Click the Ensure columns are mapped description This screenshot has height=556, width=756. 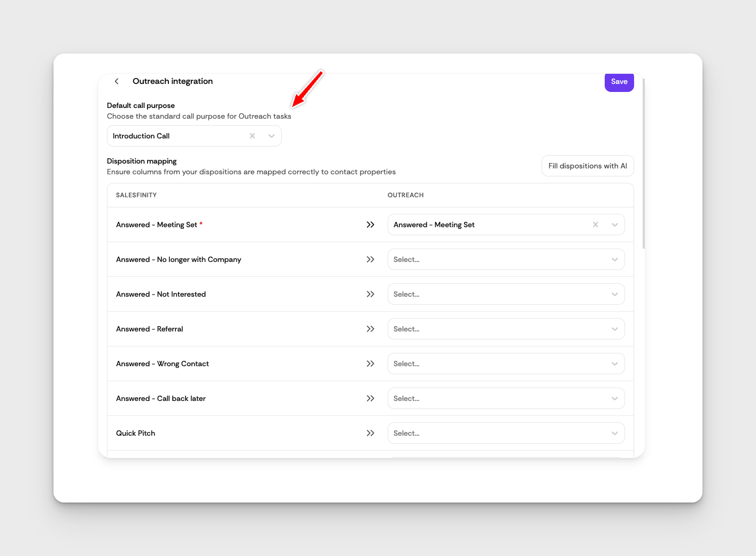(x=251, y=172)
